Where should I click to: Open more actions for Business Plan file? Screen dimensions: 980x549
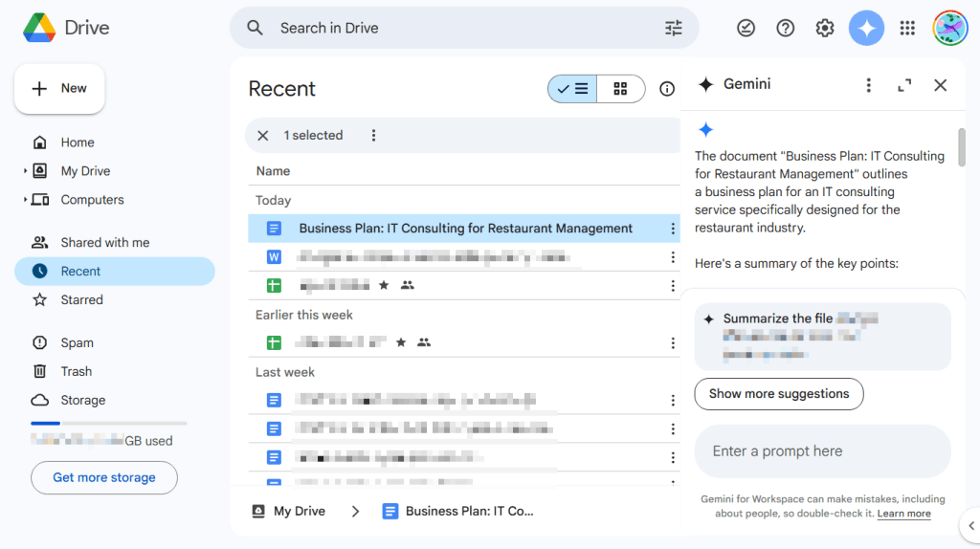pos(673,229)
